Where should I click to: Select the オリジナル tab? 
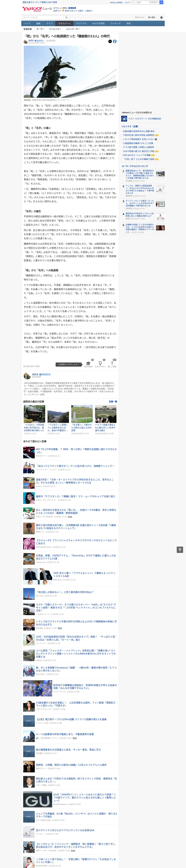[81, 24]
